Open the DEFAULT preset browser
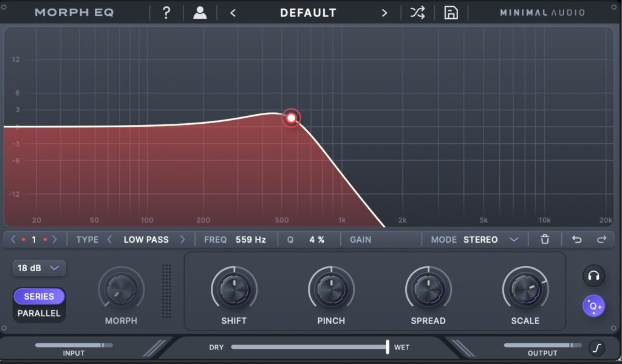The image size is (622, 364). click(x=308, y=12)
